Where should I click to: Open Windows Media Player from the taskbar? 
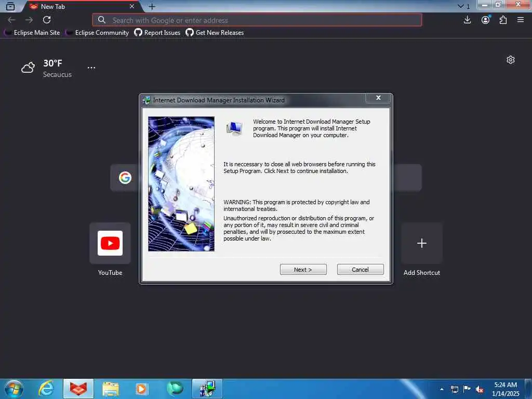141,389
